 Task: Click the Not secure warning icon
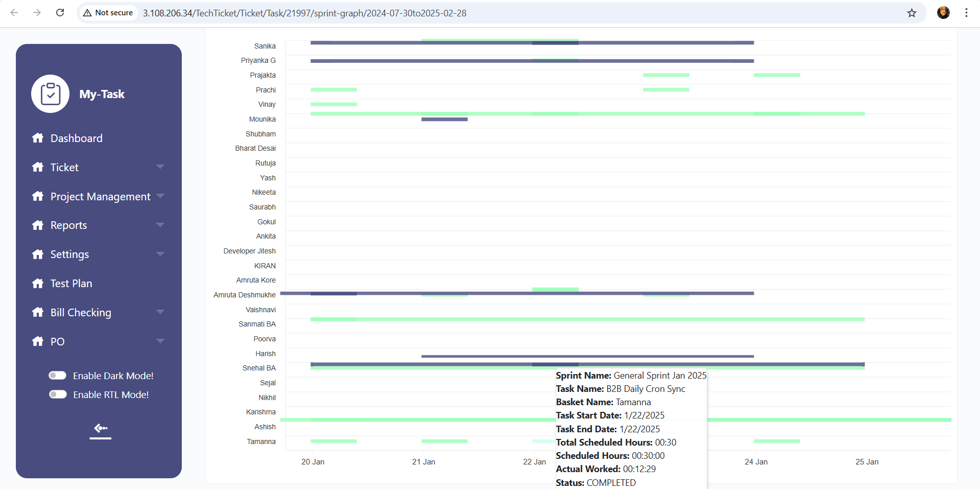pos(87,13)
